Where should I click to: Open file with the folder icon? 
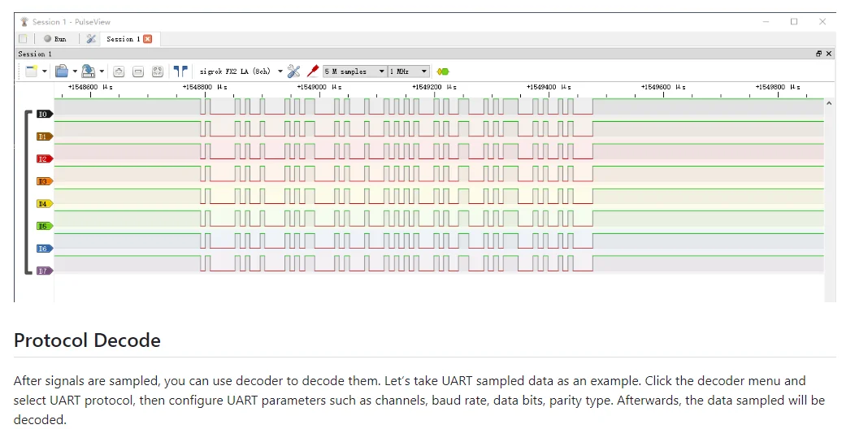pos(62,71)
